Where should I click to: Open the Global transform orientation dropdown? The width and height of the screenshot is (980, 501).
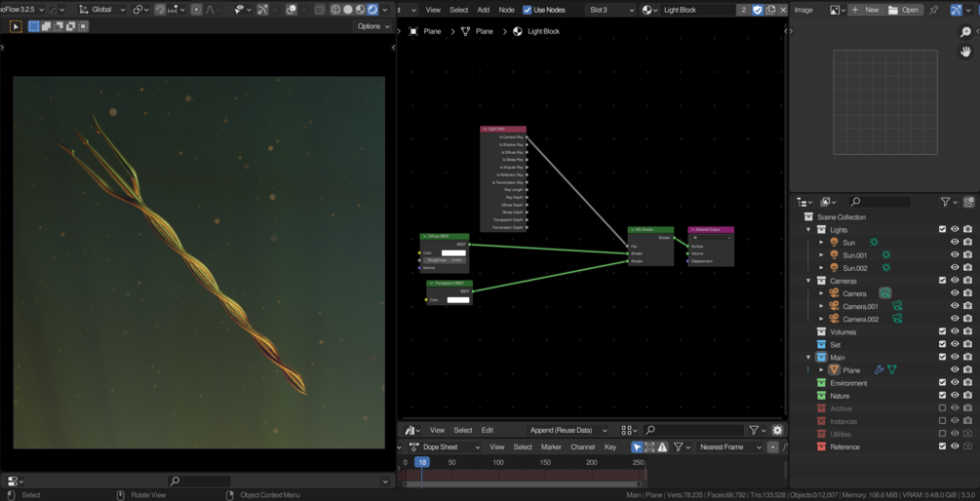(x=102, y=10)
